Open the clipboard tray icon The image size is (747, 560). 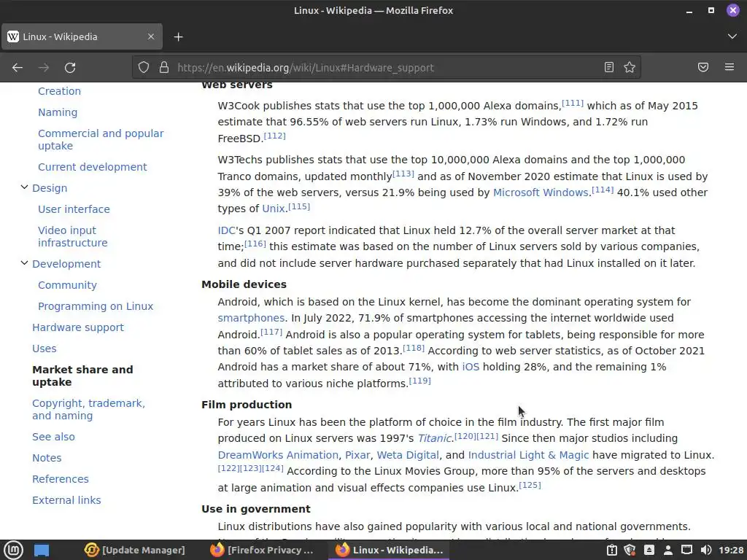pyautogui.click(x=612, y=550)
